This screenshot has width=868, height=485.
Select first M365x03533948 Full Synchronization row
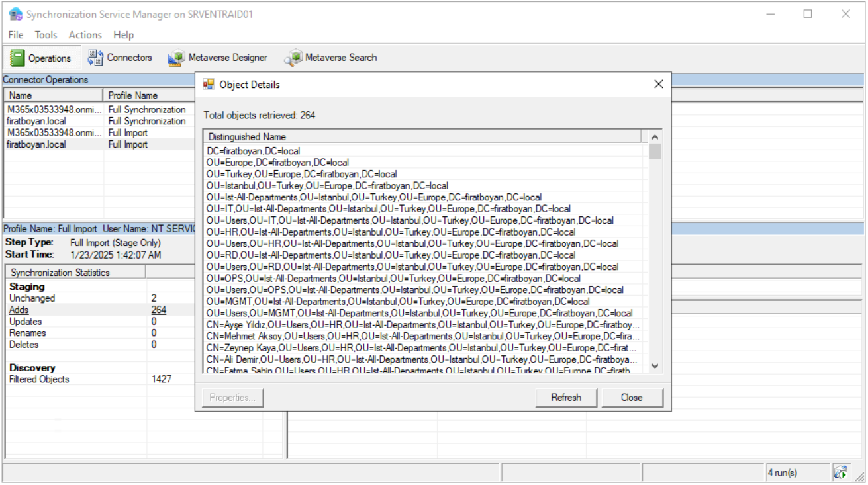pyautogui.click(x=99, y=110)
